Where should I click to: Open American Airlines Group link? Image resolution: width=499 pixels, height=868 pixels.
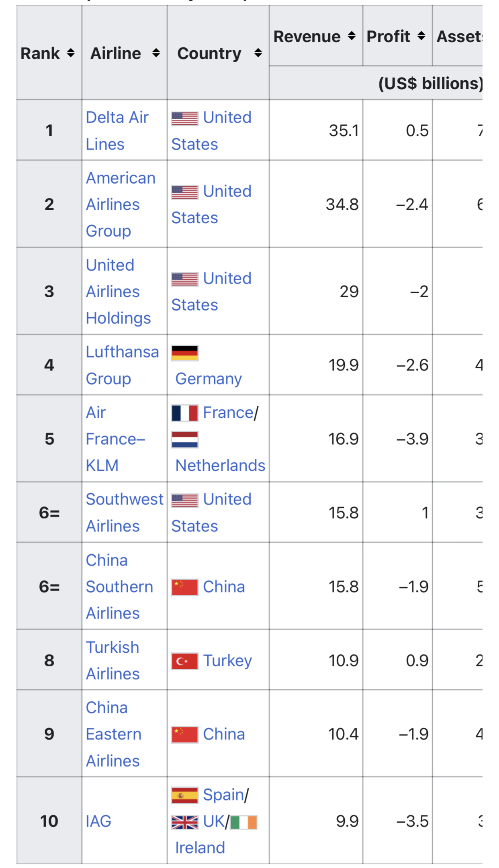tap(121, 204)
